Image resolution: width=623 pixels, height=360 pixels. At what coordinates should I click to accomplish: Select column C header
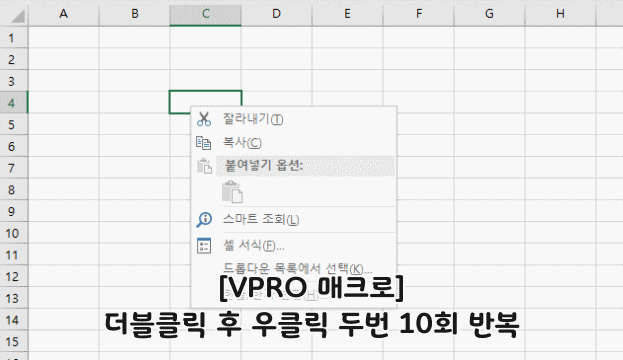point(205,14)
